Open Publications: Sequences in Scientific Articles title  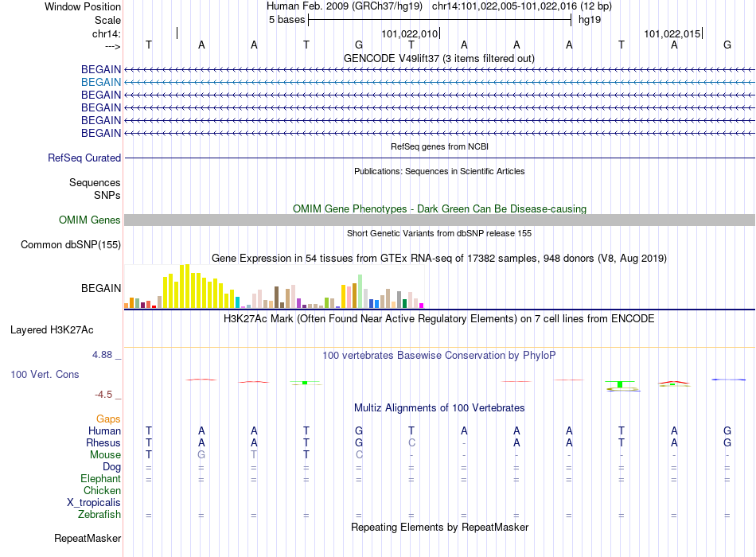[439, 171]
